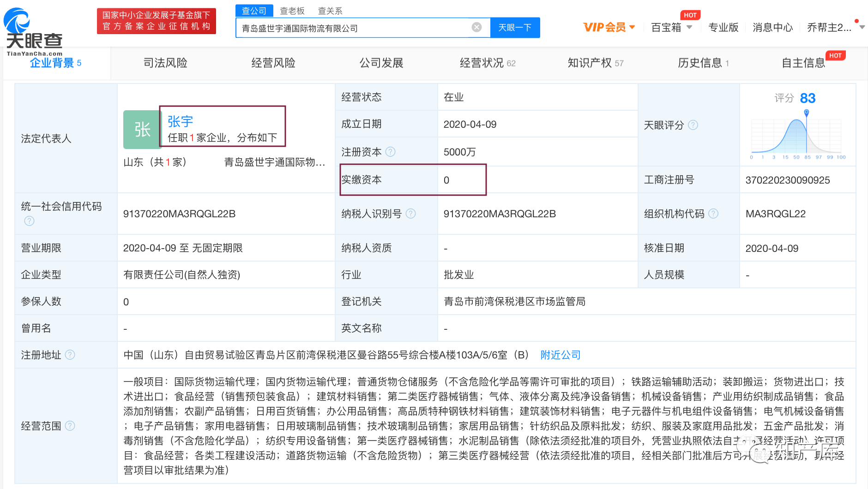
Task: Click help icon next to 组织机构代码
Action: tap(713, 214)
